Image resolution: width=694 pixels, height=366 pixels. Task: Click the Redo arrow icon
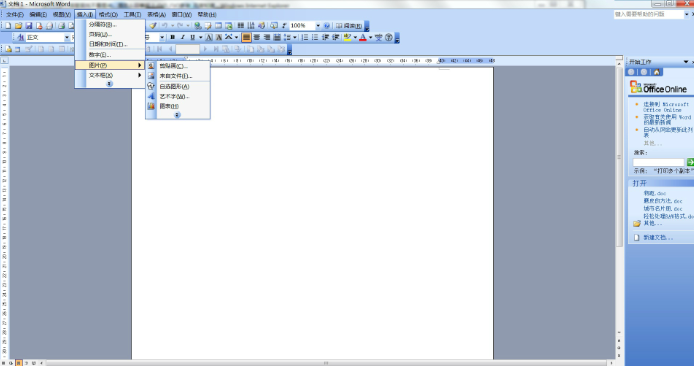coord(180,26)
